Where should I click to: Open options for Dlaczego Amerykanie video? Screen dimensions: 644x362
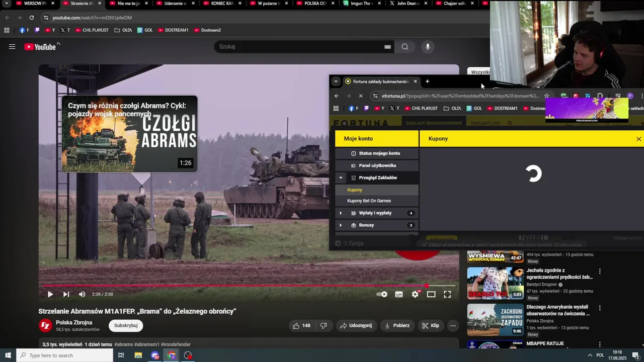coord(599,308)
